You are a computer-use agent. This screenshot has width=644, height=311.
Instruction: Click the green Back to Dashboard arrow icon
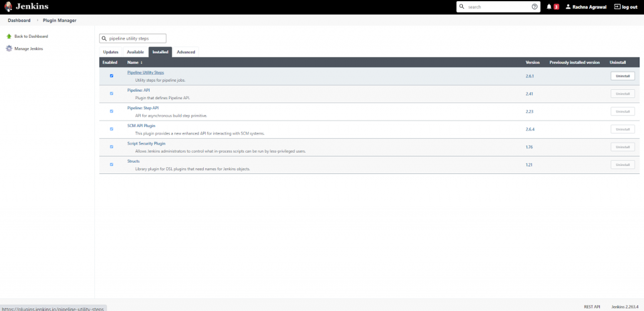[x=9, y=36]
